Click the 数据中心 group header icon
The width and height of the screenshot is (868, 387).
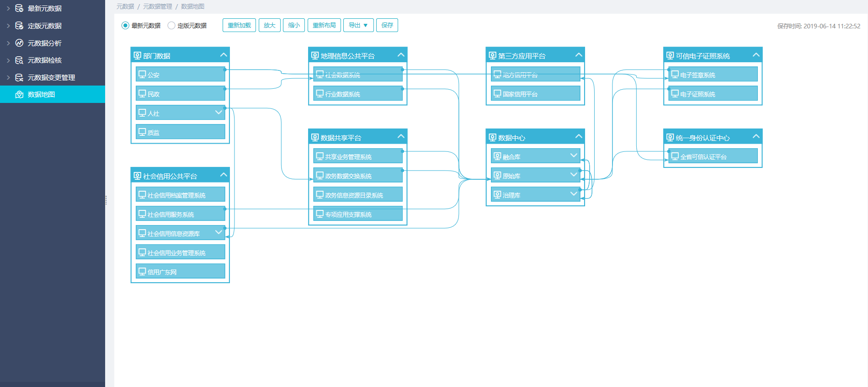point(492,138)
